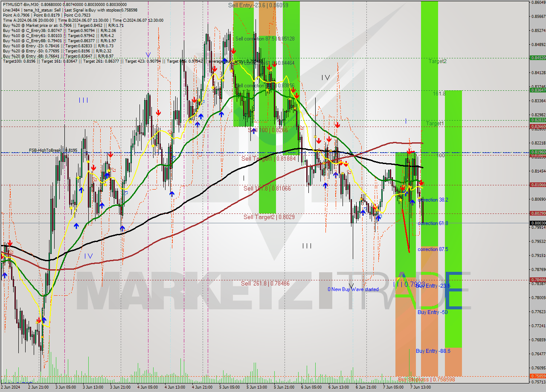Select the '0 New Buy Wave started' label
Image resolution: width=546 pixels, height=392 pixels.
click(x=353, y=289)
